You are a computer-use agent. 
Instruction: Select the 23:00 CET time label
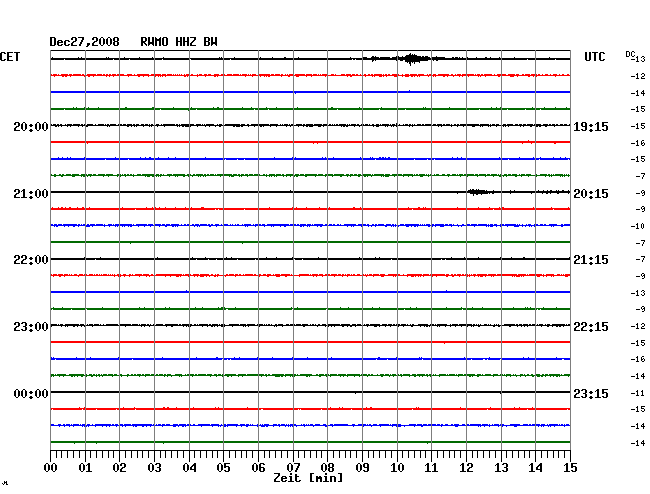[31, 327]
